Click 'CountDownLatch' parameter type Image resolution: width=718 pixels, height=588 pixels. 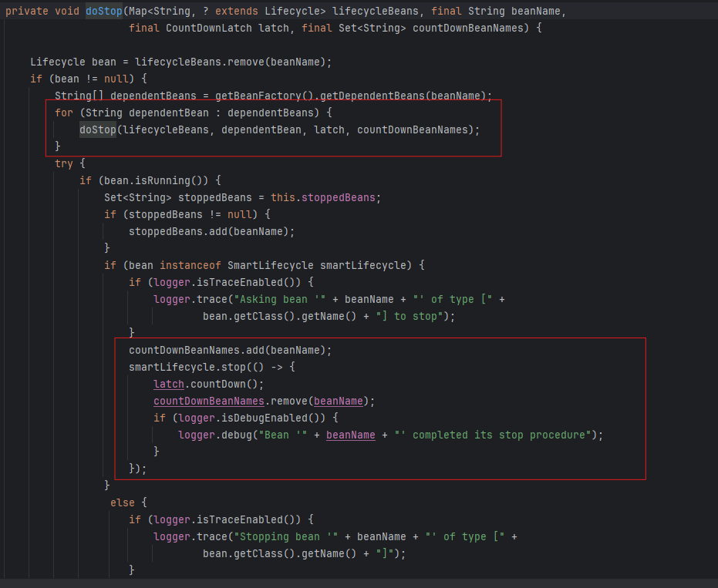(x=209, y=29)
